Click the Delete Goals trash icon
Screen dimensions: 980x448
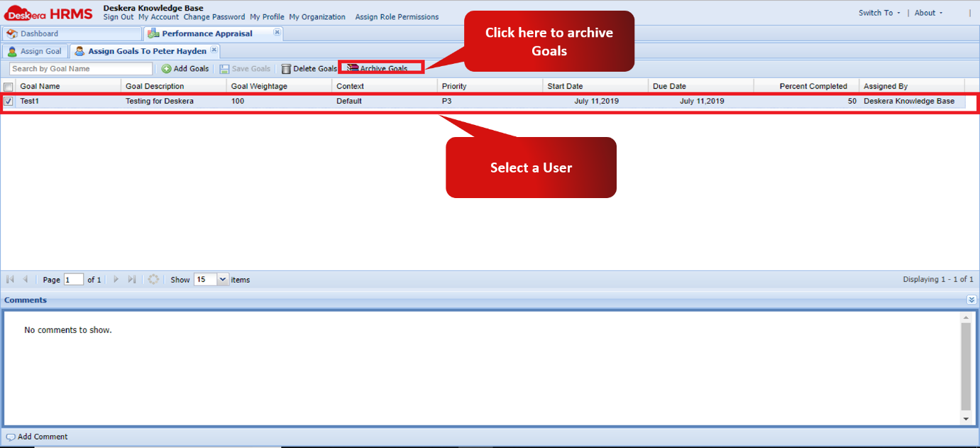click(285, 68)
